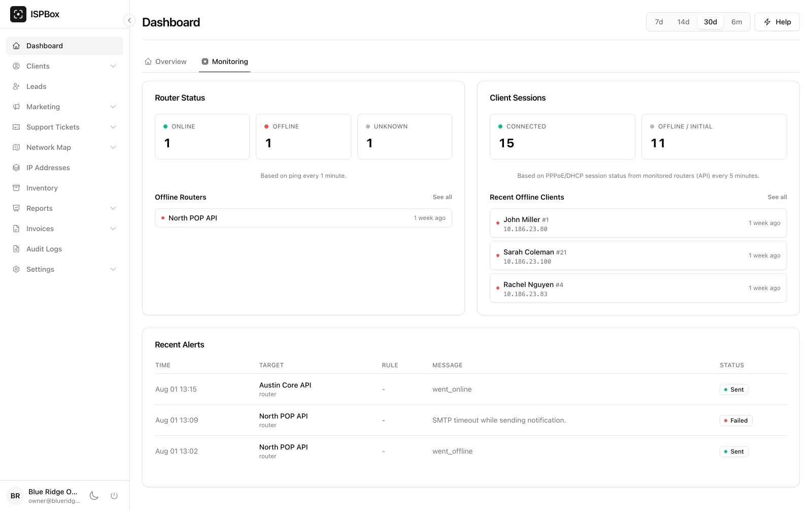Click the UNKNOWN router status card

pyautogui.click(x=404, y=137)
